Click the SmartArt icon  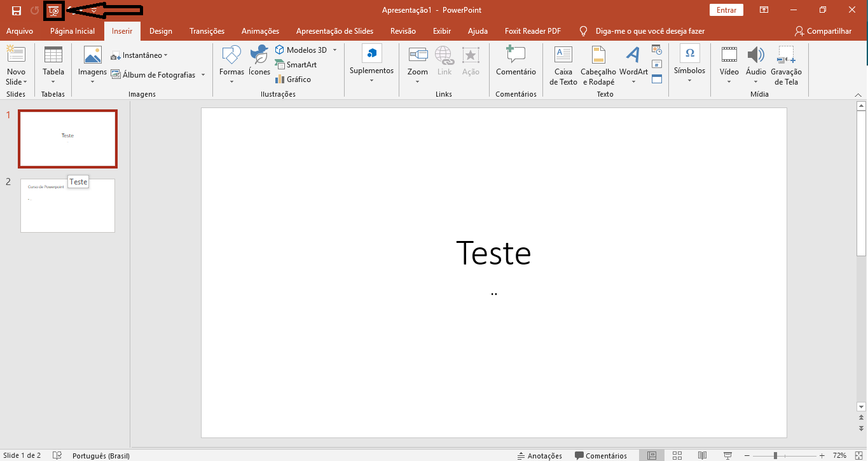pos(280,65)
